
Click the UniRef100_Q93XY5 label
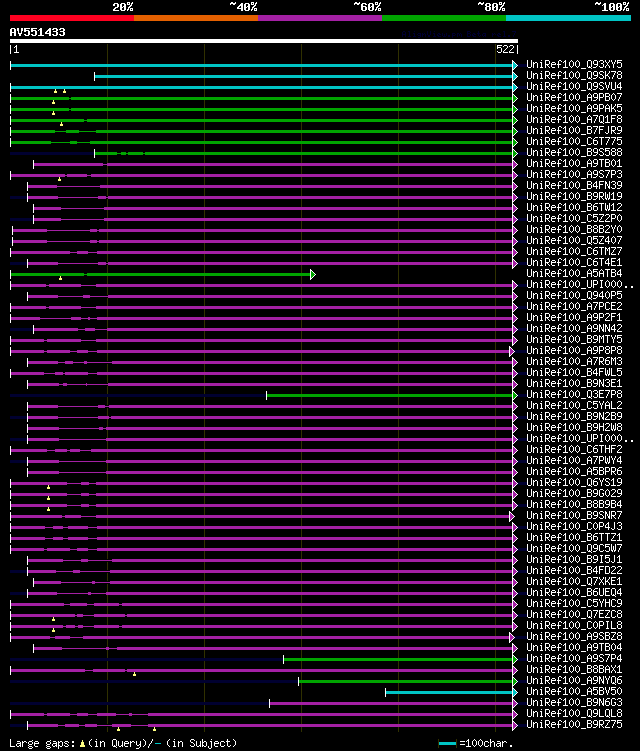click(574, 64)
